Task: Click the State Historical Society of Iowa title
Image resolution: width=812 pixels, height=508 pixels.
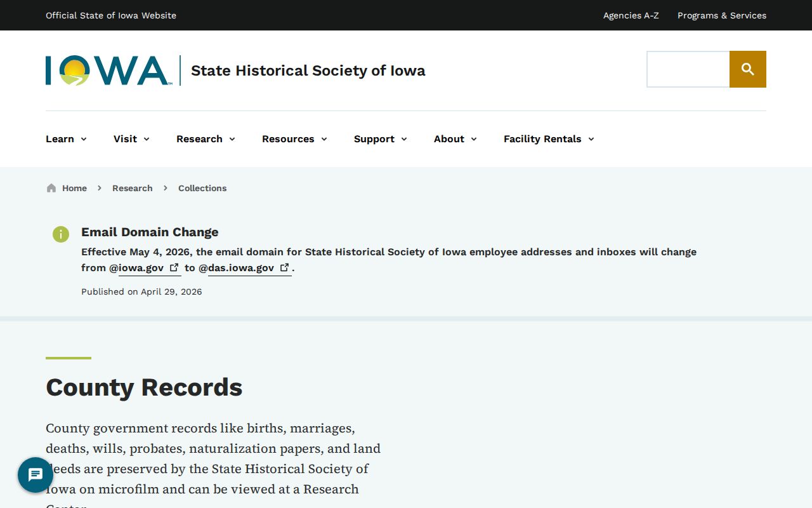Action: (308, 70)
